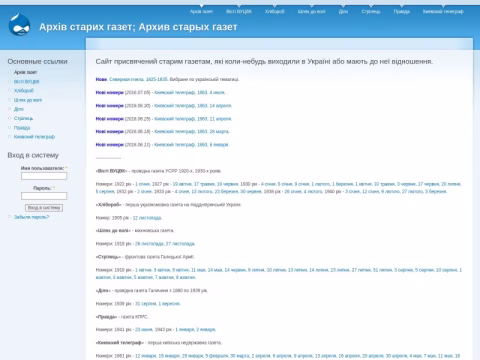Open Стрілець issue '9 жовтня'

[186, 277]
